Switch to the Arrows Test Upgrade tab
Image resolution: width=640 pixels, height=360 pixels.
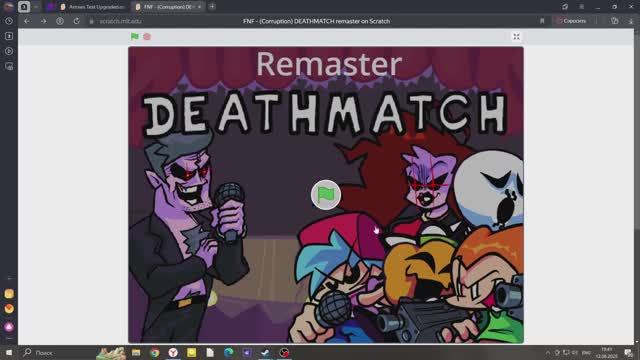93,7
